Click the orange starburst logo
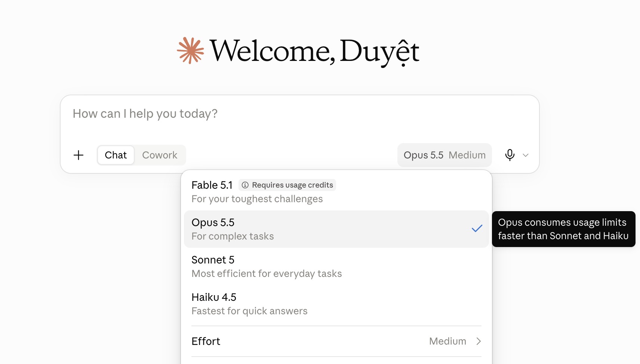This screenshot has width=640, height=364. [191, 50]
